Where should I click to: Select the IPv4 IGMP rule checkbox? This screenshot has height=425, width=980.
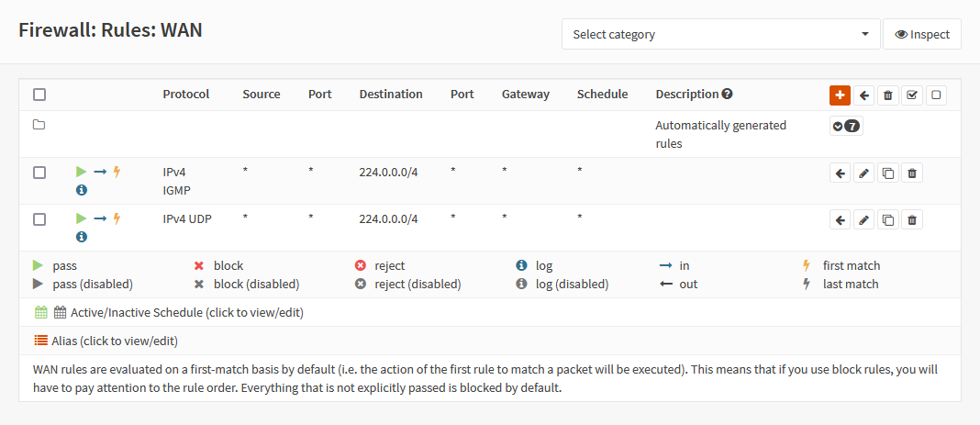(x=39, y=173)
